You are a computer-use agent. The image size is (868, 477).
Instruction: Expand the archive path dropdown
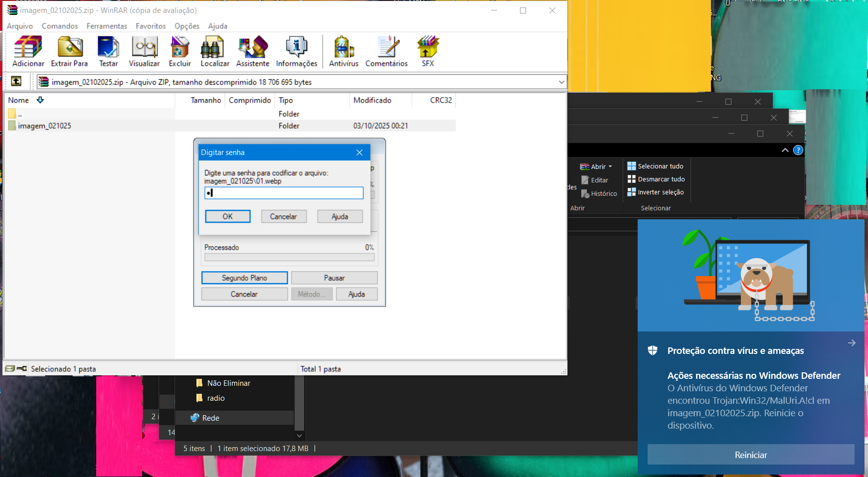point(561,82)
